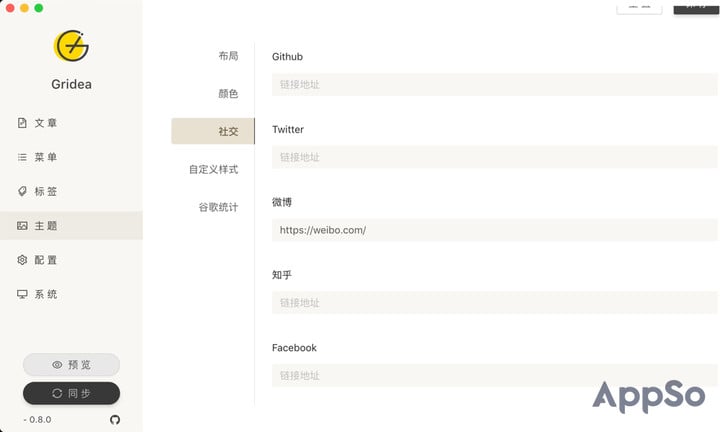Open the 谷歌统计 Google analytics tab
Screen dimensions: 720x432
(218, 207)
